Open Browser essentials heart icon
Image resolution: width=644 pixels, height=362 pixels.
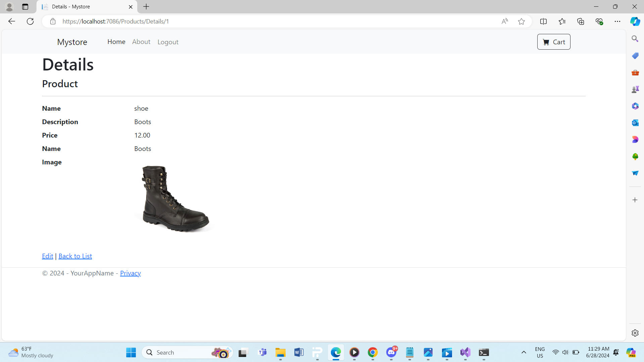point(599,21)
